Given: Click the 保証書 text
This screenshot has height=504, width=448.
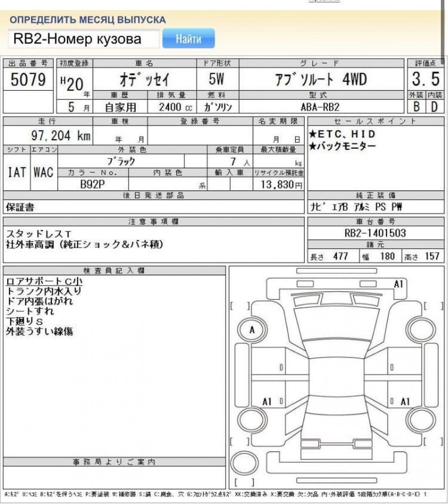Looking at the screenshot, I should (20, 207).
